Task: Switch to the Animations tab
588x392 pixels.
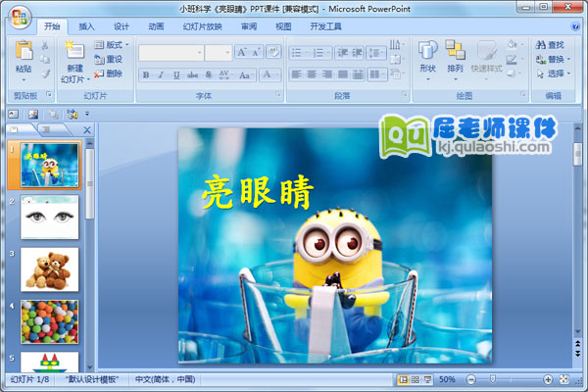Action: 156,26
